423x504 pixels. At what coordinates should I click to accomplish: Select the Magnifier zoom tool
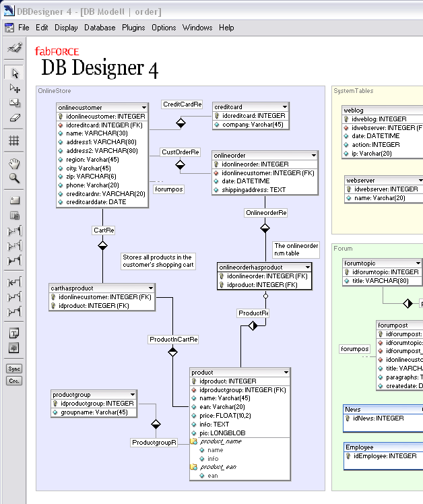click(x=14, y=178)
